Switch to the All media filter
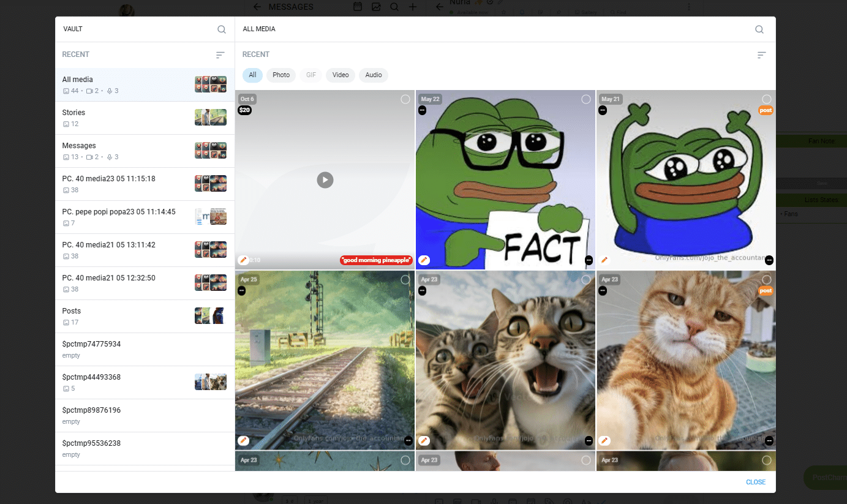Image resolution: width=847 pixels, height=504 pixels. (x=252, y=75)
